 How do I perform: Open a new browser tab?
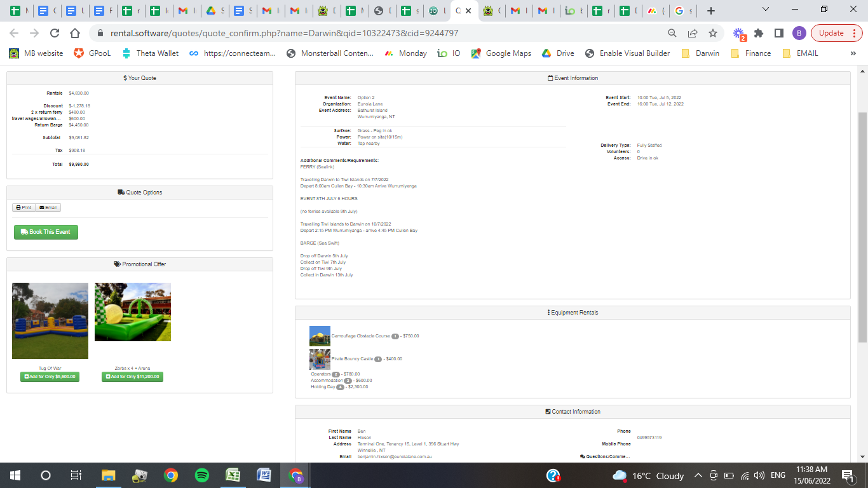click(711, 11)
